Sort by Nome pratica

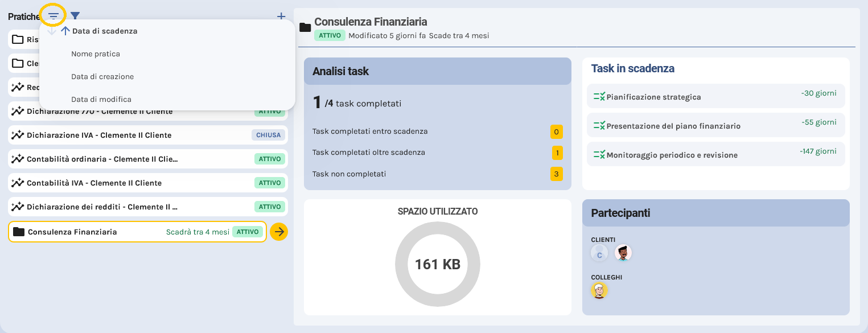96,54
